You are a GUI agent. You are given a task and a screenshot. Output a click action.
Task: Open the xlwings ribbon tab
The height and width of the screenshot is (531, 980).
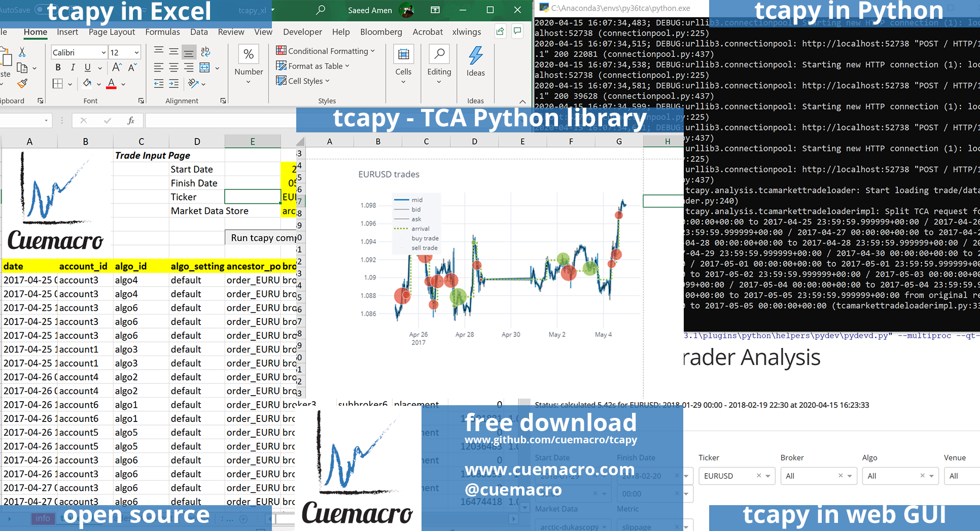pyautogui.click(x=467, y=32)
